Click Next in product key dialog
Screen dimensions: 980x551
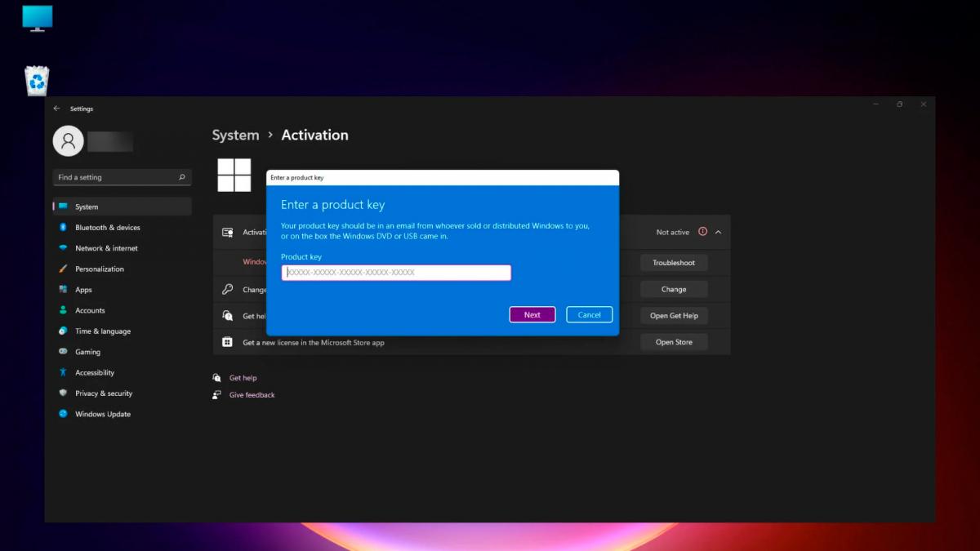(x=532, y=315)
